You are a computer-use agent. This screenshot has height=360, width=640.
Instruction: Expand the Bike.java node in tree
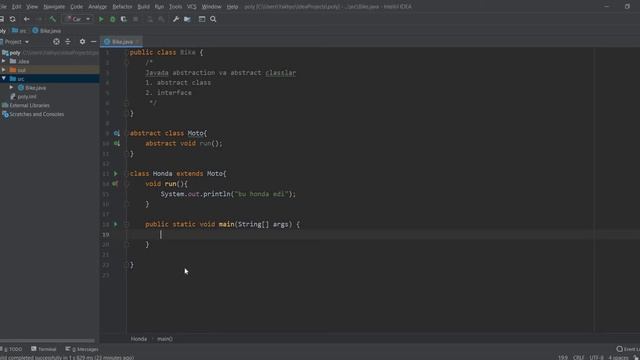pos(11,88)
